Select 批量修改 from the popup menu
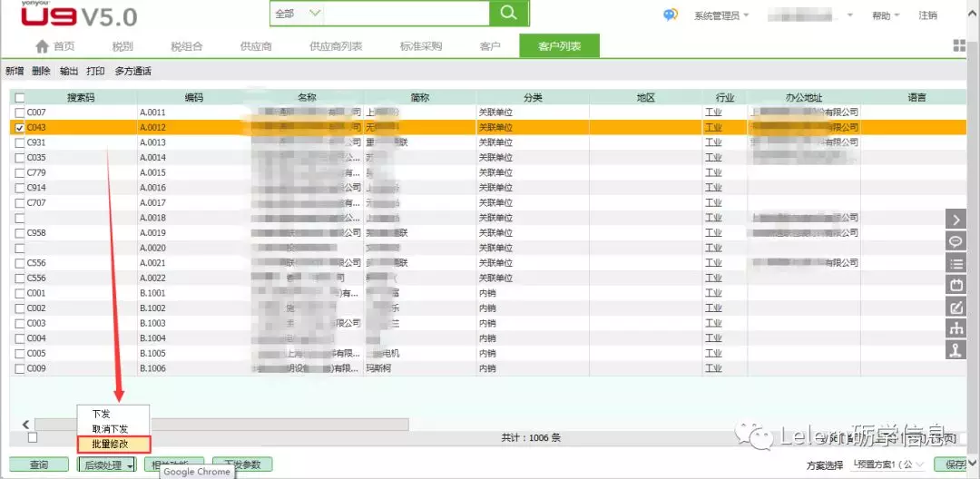This screenshot has width=980, height=479. tap(112, 444)
